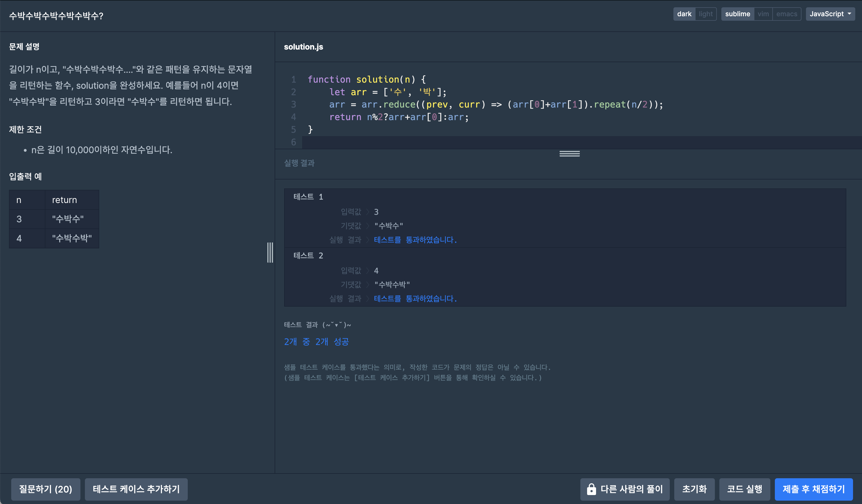Click the 테스트 케이스 추가하기 button
862x504 pixels.
pos(136,489)
